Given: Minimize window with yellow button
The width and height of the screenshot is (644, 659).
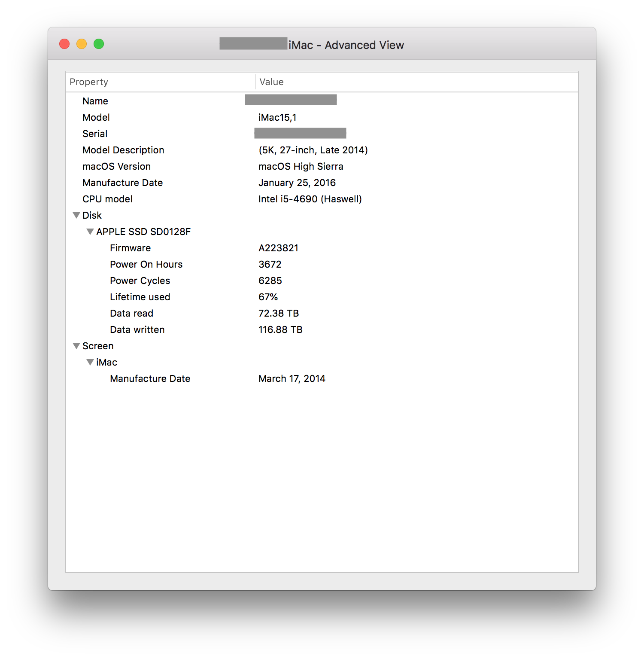Looking at the screenshot, I should [82, 44].
